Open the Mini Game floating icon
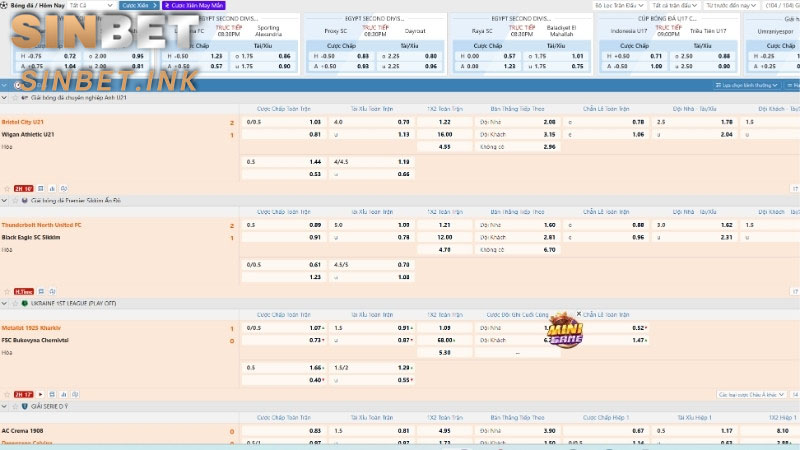The image size is (800, 450). pos(565,332)
